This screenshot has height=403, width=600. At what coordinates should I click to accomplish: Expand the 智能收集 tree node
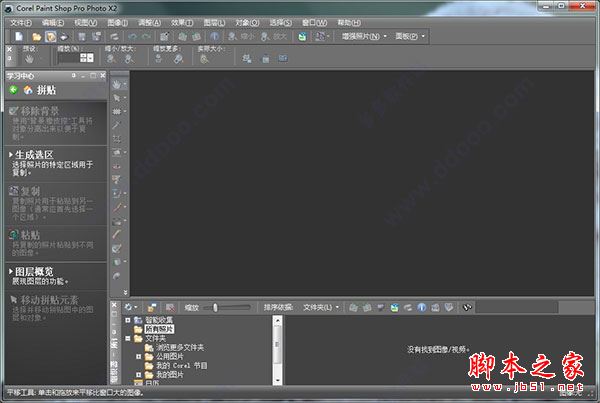[128, 320]
